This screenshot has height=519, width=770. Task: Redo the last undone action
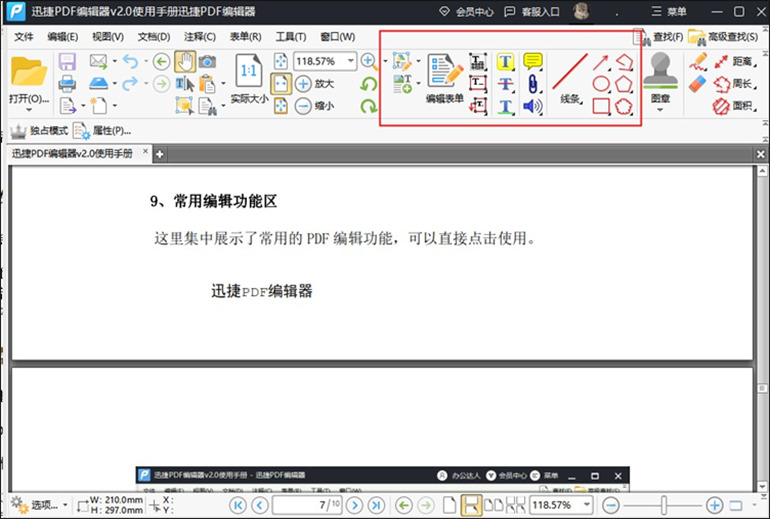[131, 83]
